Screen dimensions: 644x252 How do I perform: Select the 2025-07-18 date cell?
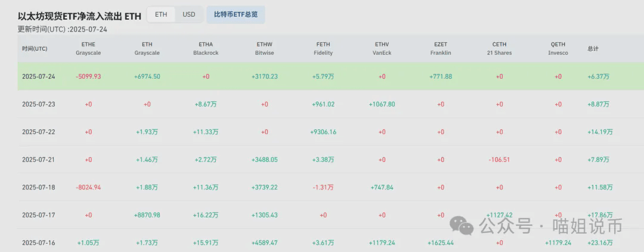coord(39,187)
